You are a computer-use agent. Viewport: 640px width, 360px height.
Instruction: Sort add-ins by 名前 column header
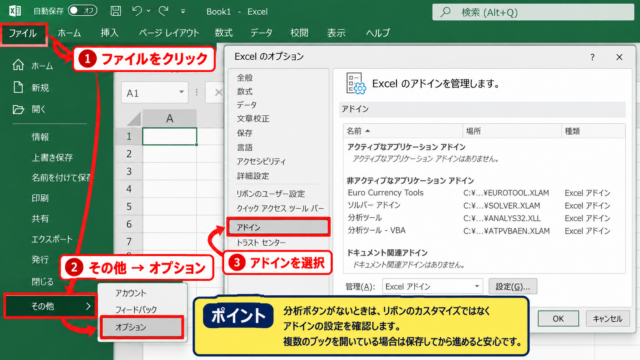click(403, 131)
